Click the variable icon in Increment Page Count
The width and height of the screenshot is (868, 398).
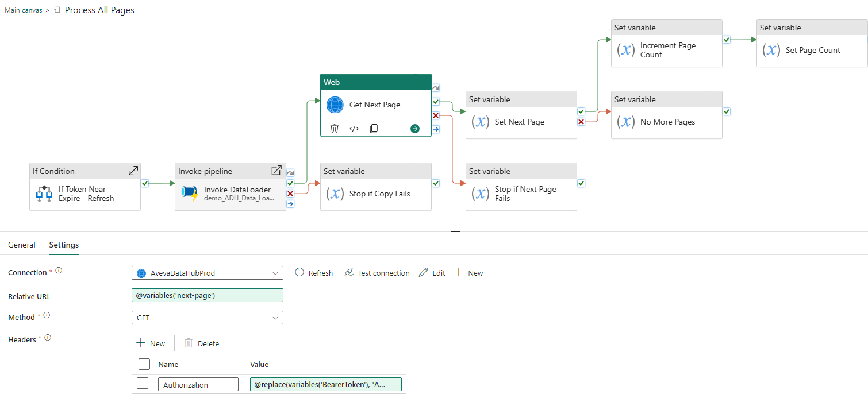625,50
